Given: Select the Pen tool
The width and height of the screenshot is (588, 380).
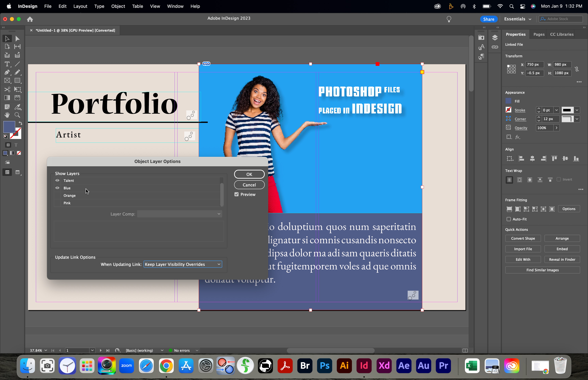Looking at the screenshot, I should [7, 72].
